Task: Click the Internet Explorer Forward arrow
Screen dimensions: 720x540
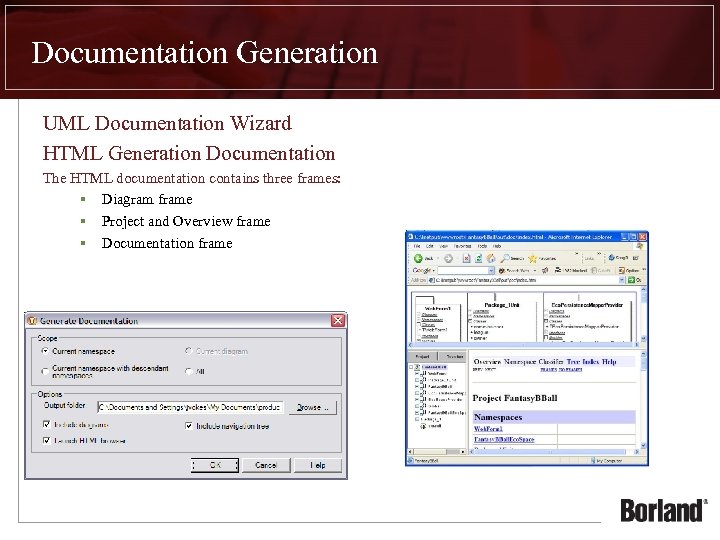Action: click(x=449, y=259)
